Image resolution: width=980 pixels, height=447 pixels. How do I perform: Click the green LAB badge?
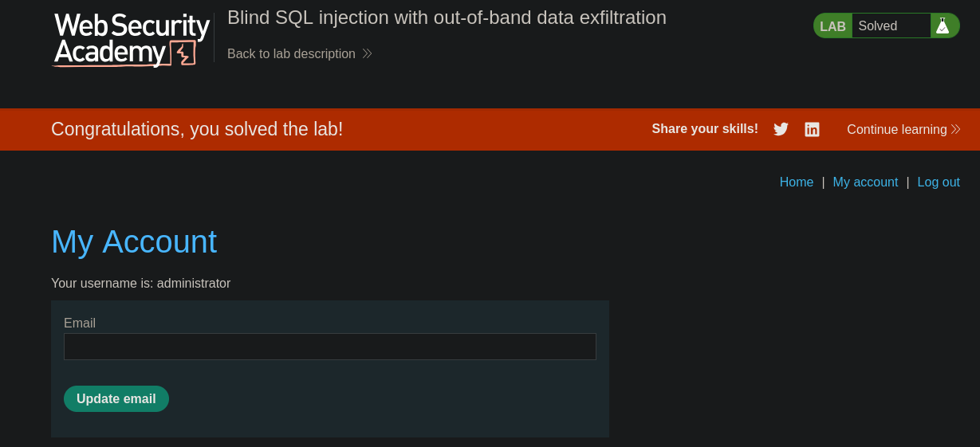(x=832, y=26)
